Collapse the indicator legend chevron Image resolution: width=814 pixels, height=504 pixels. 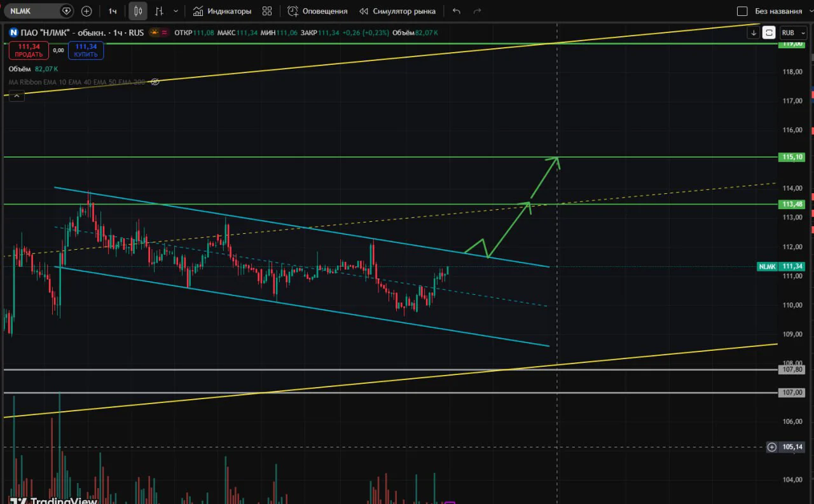point(17,96)
